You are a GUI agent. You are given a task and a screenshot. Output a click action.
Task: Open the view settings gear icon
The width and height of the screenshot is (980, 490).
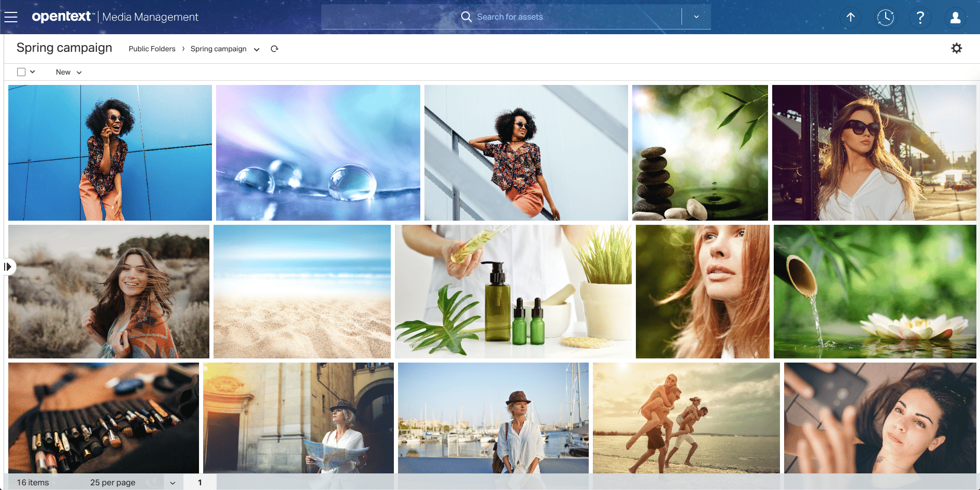coord(957,48)
